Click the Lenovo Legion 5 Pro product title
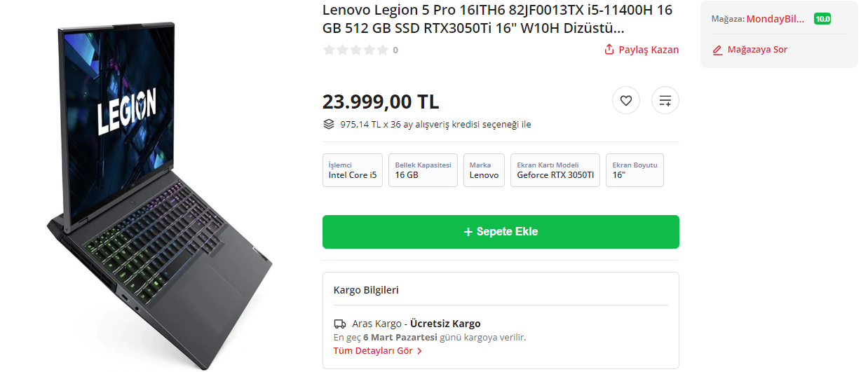This screenshot has width=868, height=372. [x=497, y=20]
